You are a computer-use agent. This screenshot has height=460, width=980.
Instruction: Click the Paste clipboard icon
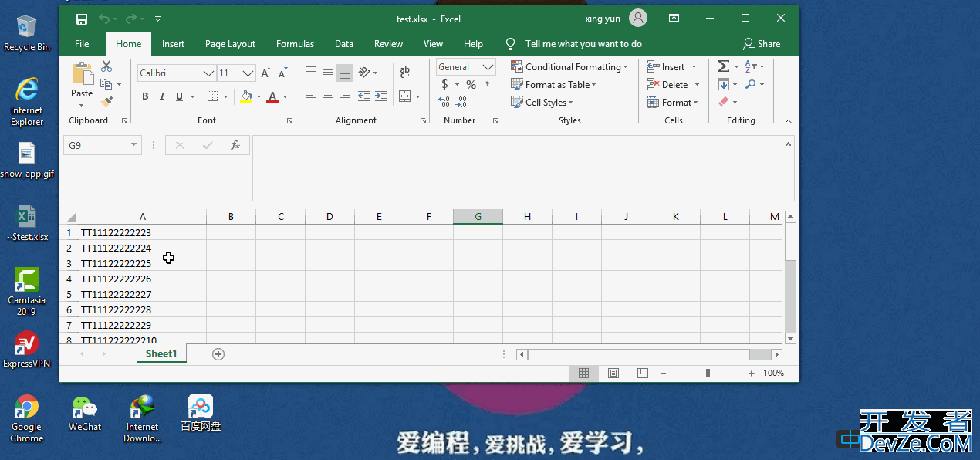click(82, 74)
